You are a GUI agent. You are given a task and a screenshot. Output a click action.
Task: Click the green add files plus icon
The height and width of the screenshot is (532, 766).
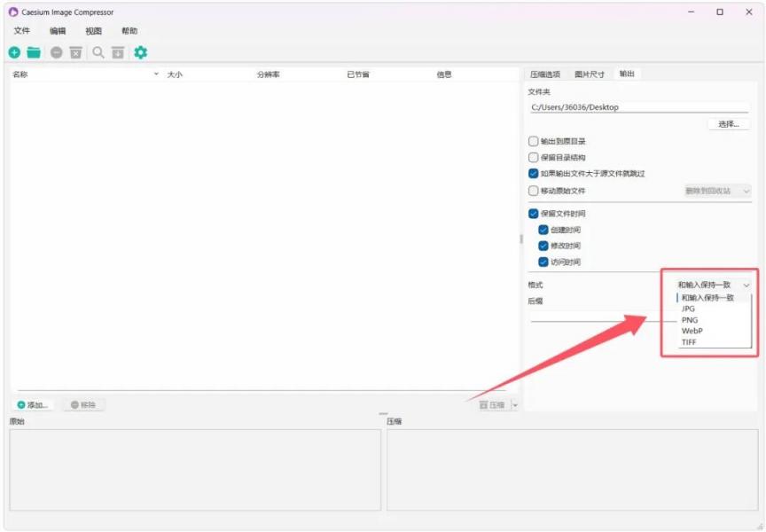point(14,53)
